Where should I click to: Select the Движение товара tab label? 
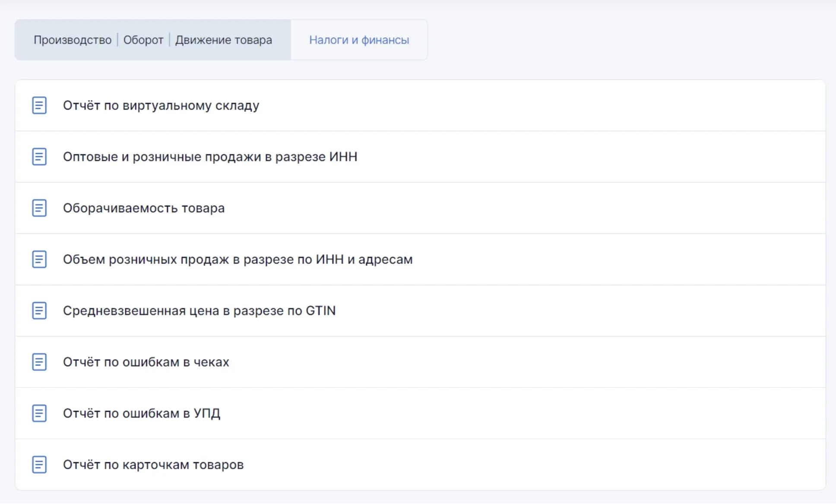click(x=223, y=40)
